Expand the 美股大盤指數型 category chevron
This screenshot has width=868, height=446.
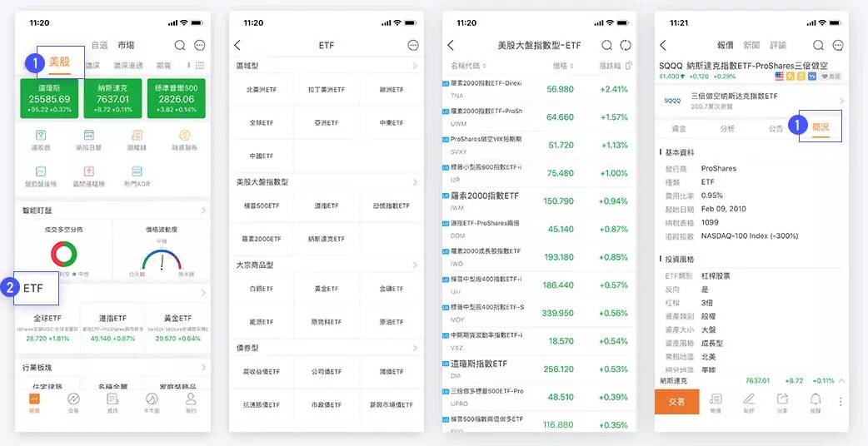415,182
